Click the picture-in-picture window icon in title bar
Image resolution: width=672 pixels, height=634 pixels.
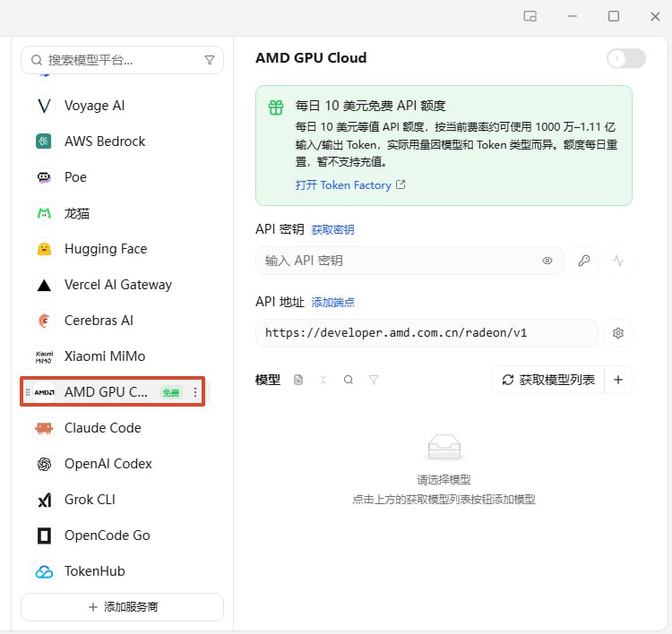pos(530,16)
